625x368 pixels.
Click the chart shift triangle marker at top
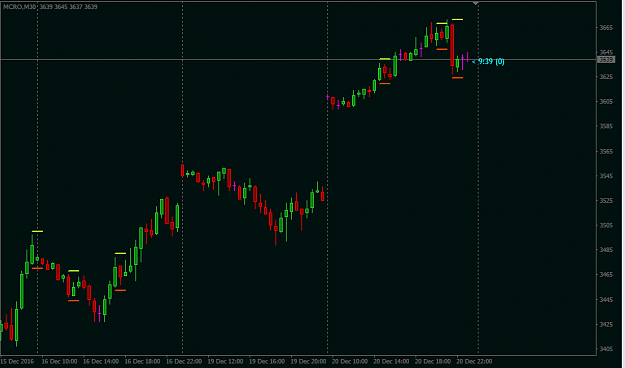coord(475,3)
